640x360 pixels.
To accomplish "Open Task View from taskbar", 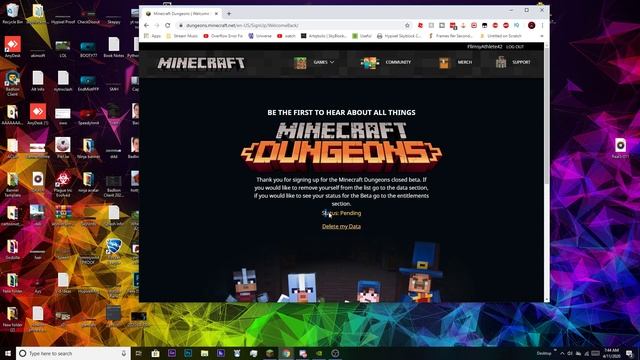I will [139, 353].
